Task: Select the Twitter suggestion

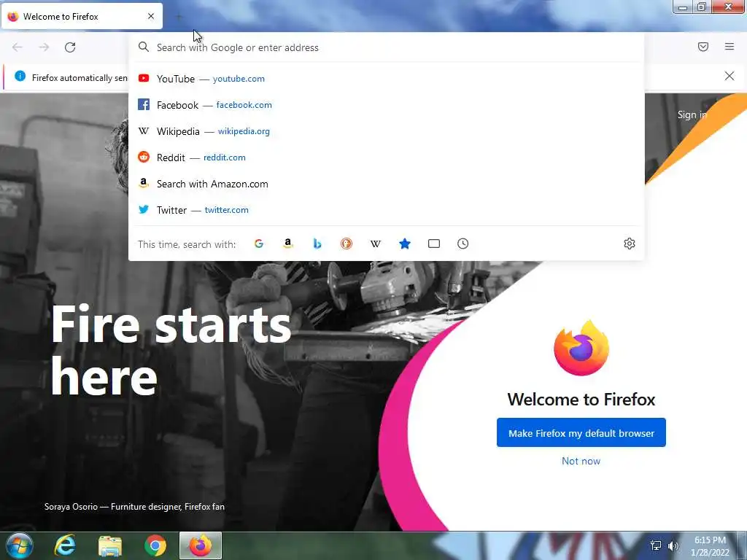Action: (386, 210)
